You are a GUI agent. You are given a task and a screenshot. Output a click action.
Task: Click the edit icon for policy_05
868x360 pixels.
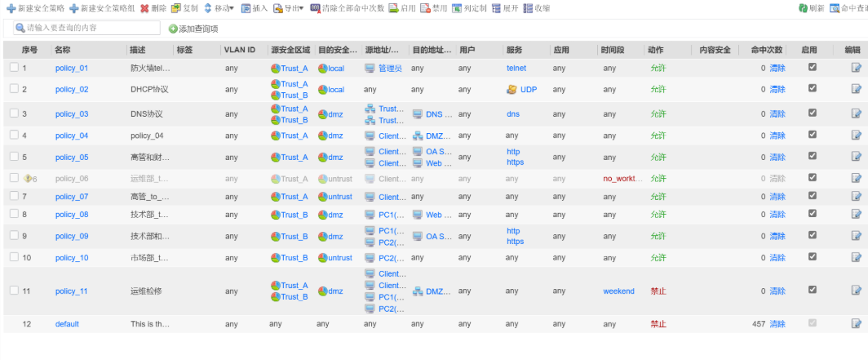click(x=857, y=157)
